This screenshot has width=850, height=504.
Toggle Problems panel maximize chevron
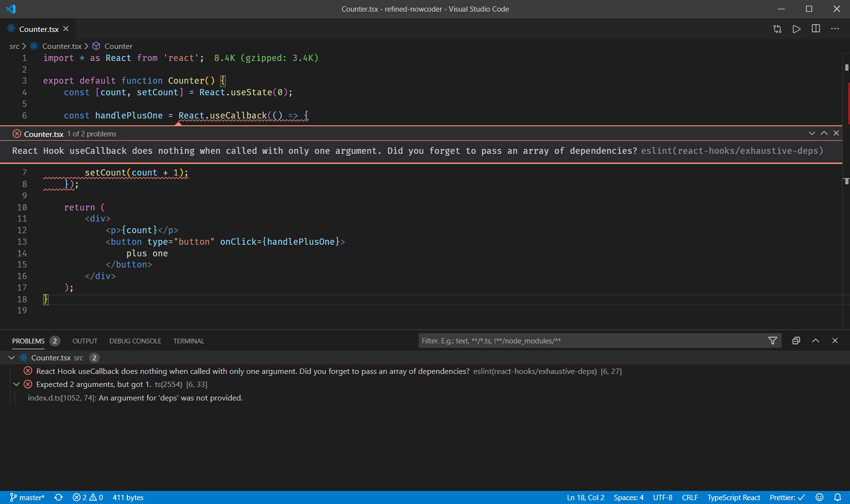816,341
